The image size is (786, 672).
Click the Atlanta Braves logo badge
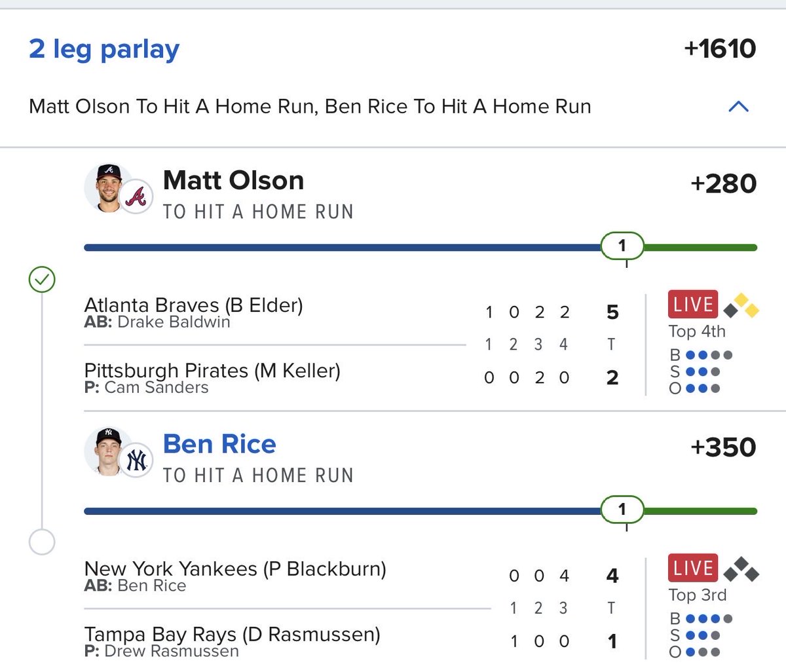(x=136, y=196)
